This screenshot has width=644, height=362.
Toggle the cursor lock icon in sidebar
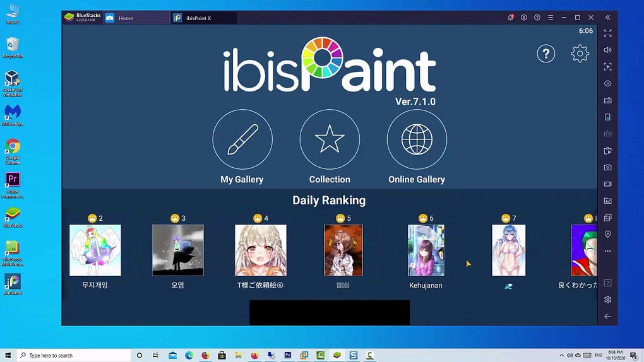(608, 67)
